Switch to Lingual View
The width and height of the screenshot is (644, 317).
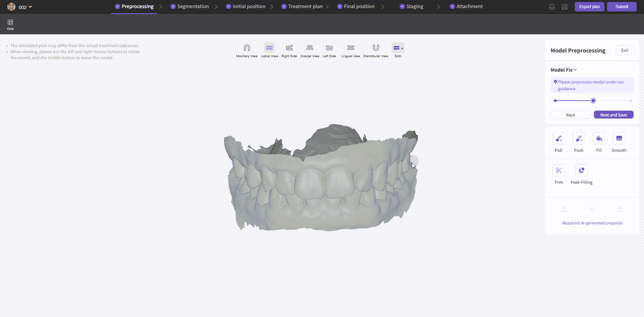pyautogui.click(x=351, y=51)
